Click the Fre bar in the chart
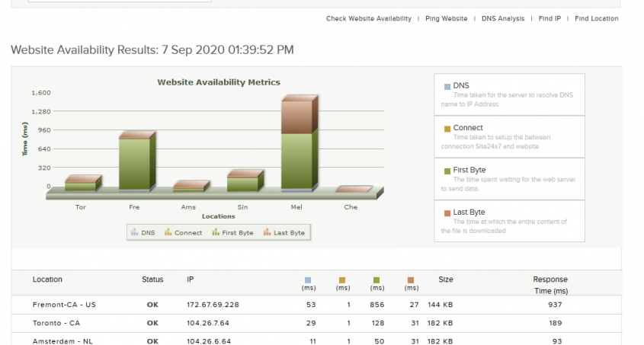Screen dimensions: 644x345 (x=134, y=163)
